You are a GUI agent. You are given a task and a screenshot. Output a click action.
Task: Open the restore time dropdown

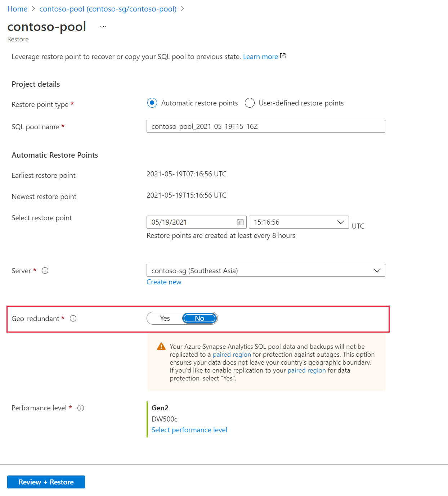pos(340,222)
